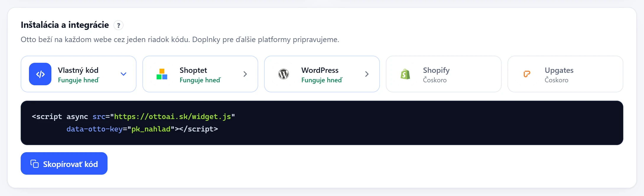Click the pk_nahlad key value

pos(151,129)
